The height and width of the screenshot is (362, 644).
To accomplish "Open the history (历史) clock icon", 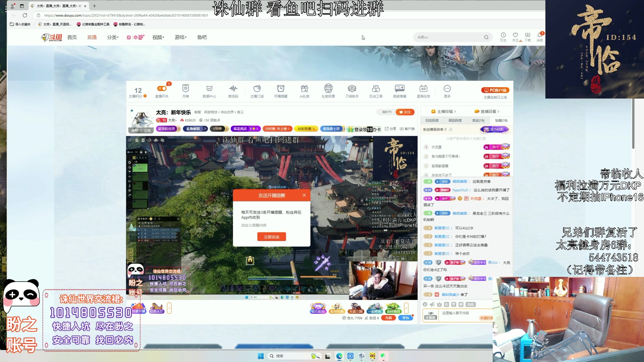I will (x=503, y=37).
